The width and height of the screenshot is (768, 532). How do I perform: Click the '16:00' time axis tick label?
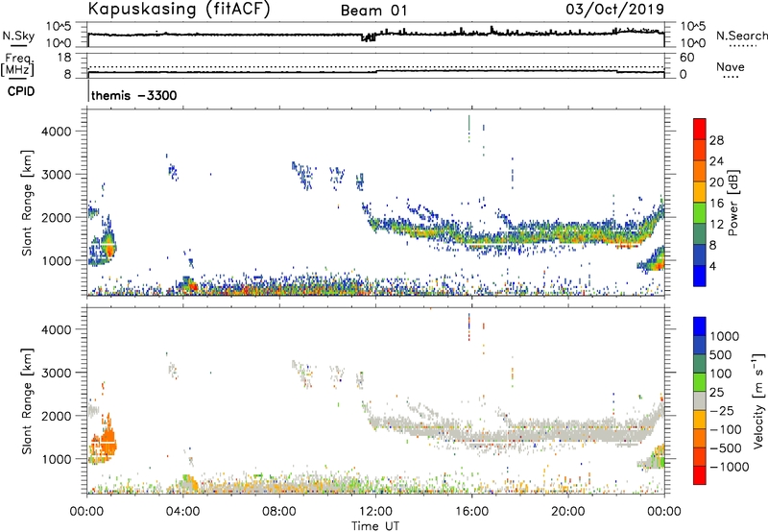[471, 512]
